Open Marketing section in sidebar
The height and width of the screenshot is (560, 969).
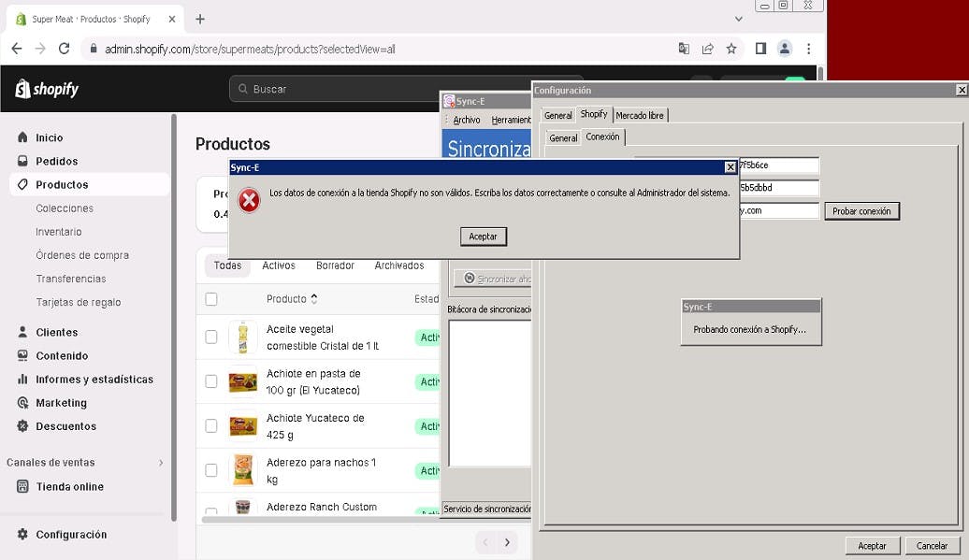pos(61,403)
